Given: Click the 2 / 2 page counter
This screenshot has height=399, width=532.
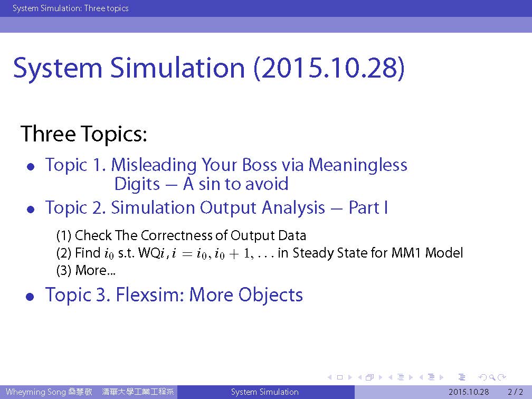Looking at the screenshot, I should tap(515, 392).
